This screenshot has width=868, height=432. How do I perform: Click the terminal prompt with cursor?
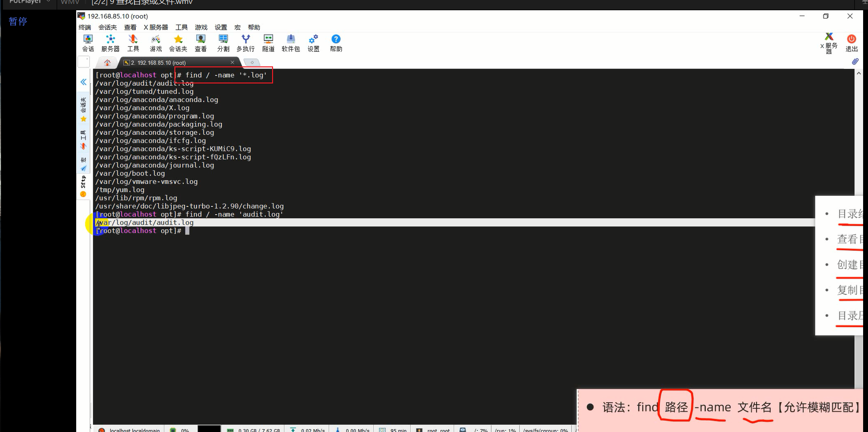(x=142, y=231)
